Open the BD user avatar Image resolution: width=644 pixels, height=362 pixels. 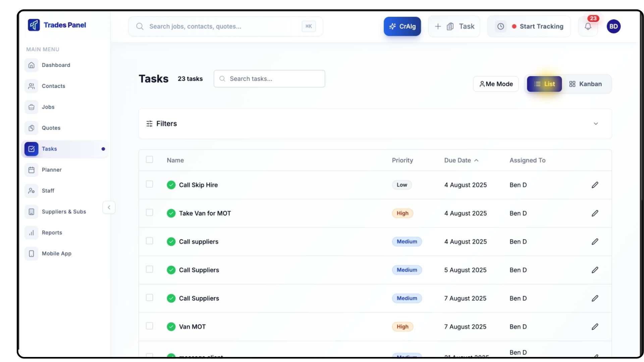click(x=613, y=26)
